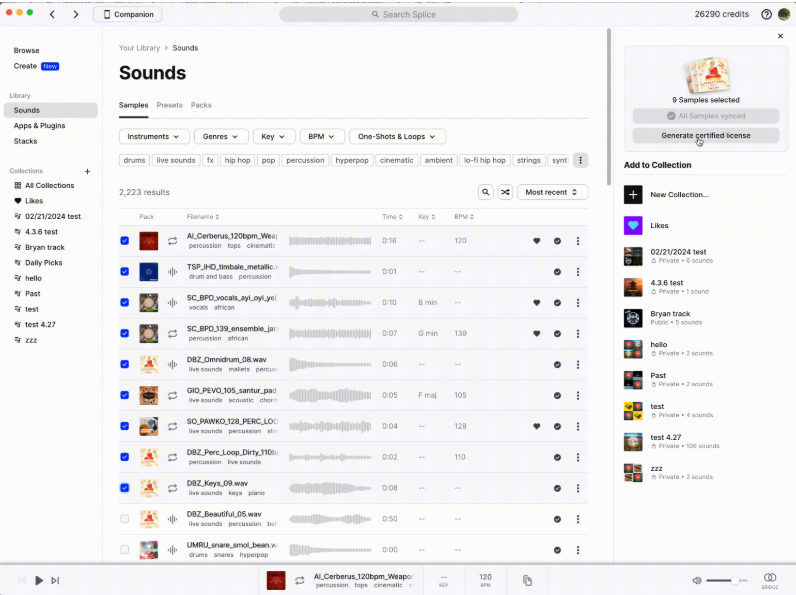Open the Key filter dropdown

tap(273, 137)
